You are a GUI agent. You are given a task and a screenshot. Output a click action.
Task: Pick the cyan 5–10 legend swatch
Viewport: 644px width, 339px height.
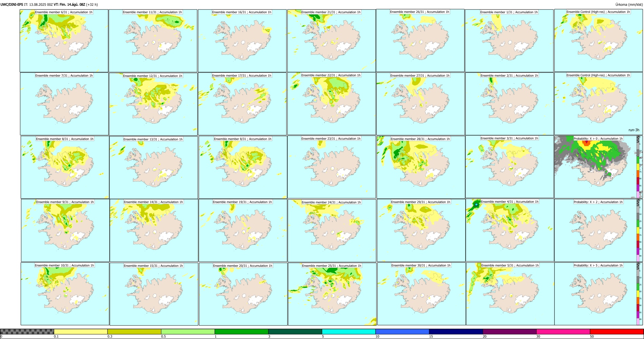click(349, 332)
